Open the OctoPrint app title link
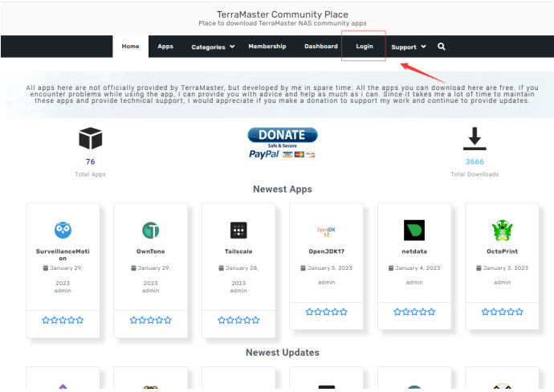Viewport: 554px width, 392px height. 502,251
